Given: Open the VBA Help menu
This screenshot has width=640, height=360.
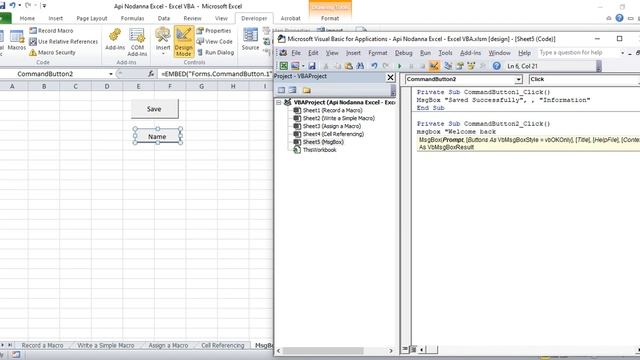Looking at the screenshot, I should [x=524, y=53].
